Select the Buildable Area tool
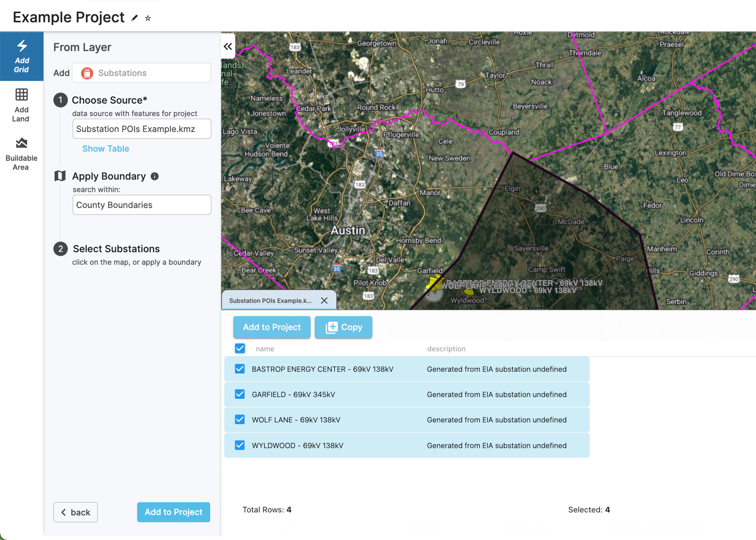 tap(22, 152)
